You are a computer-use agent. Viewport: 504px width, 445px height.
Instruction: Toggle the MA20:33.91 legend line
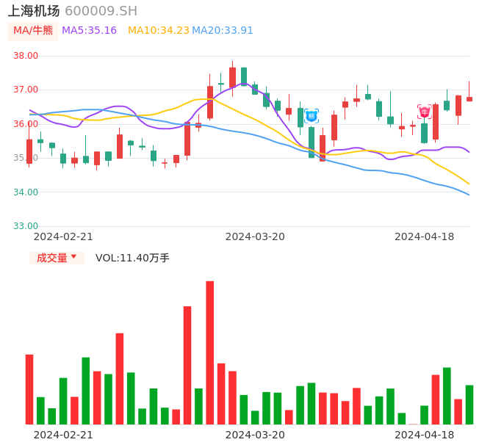pyautogui.click(x=223, y=31)
